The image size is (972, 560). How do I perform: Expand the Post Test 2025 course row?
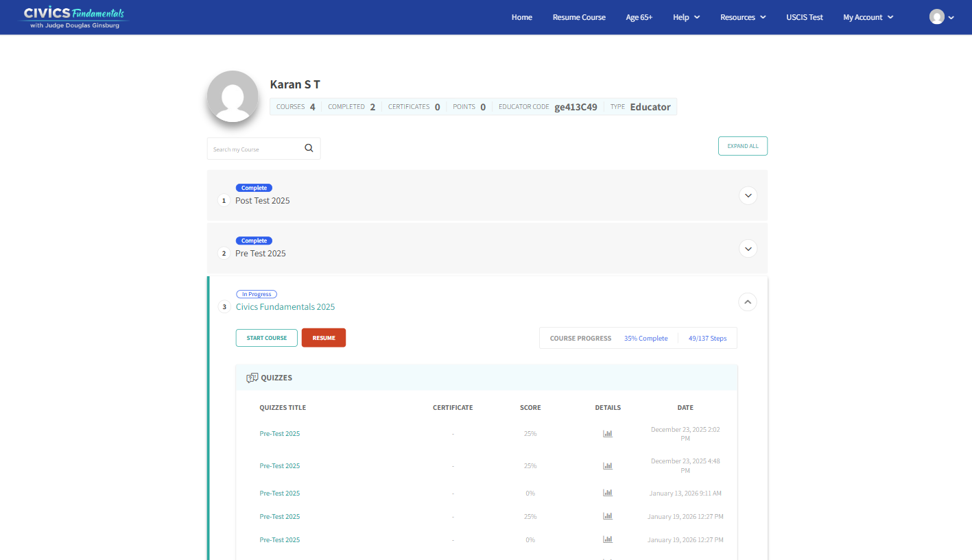[x=748, y=195]
